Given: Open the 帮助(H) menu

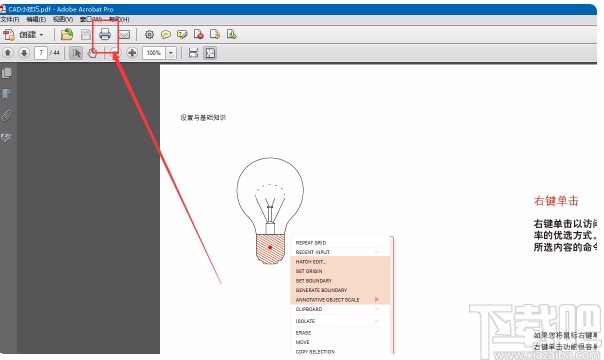Looking at the screenshot, I should 119,19.
